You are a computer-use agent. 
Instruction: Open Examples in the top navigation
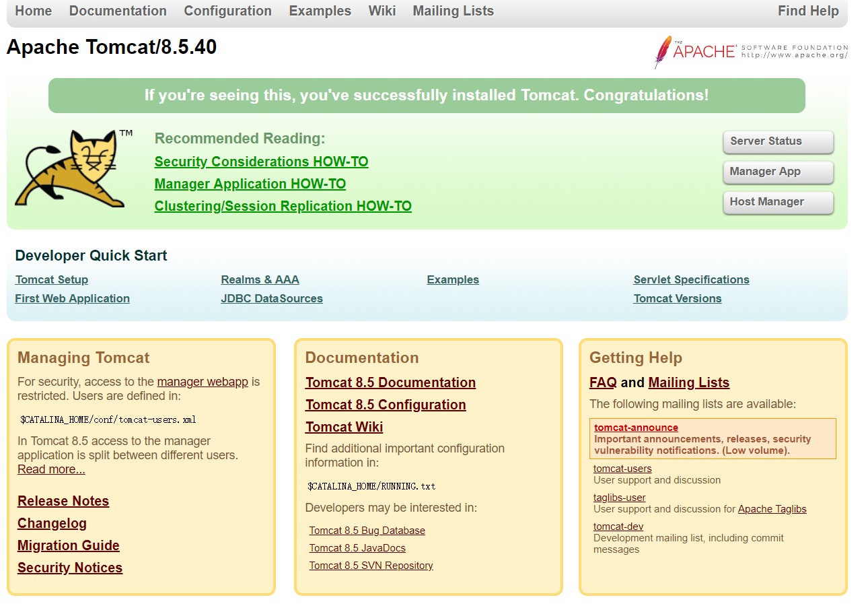320,11
